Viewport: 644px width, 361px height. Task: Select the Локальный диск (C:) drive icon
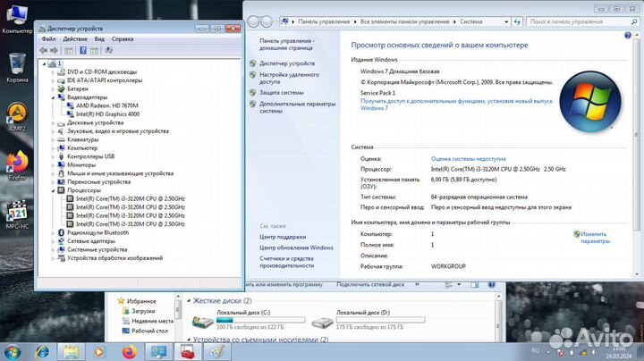pyautogui.click(x=202, y=322)
